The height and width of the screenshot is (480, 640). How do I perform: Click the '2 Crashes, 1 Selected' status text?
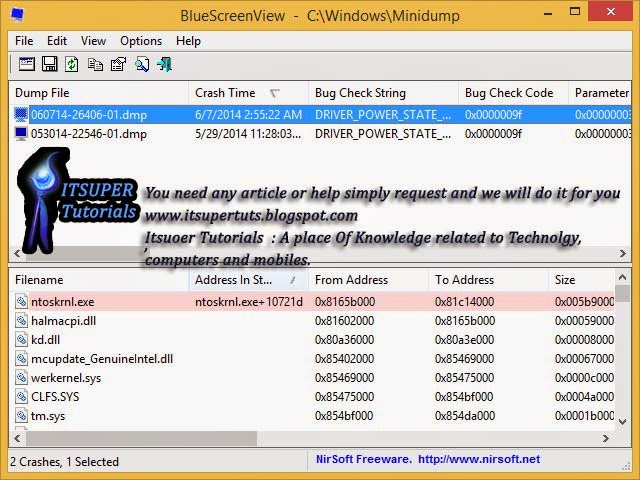pos(64,462)
